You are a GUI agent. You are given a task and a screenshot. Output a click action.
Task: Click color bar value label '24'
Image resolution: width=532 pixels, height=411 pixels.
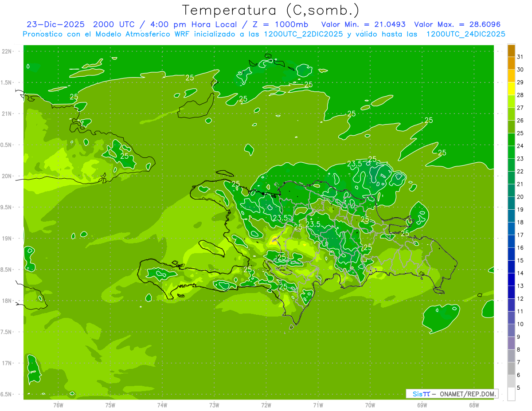520,146
